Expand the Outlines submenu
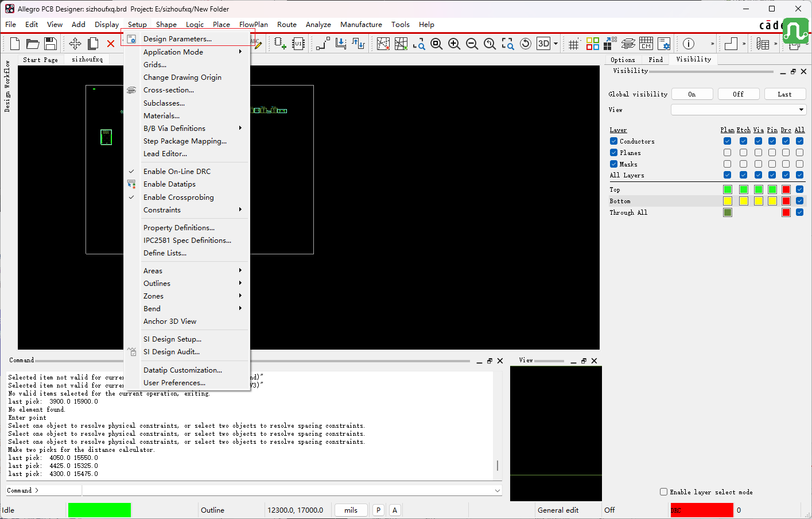 (187, 283)
